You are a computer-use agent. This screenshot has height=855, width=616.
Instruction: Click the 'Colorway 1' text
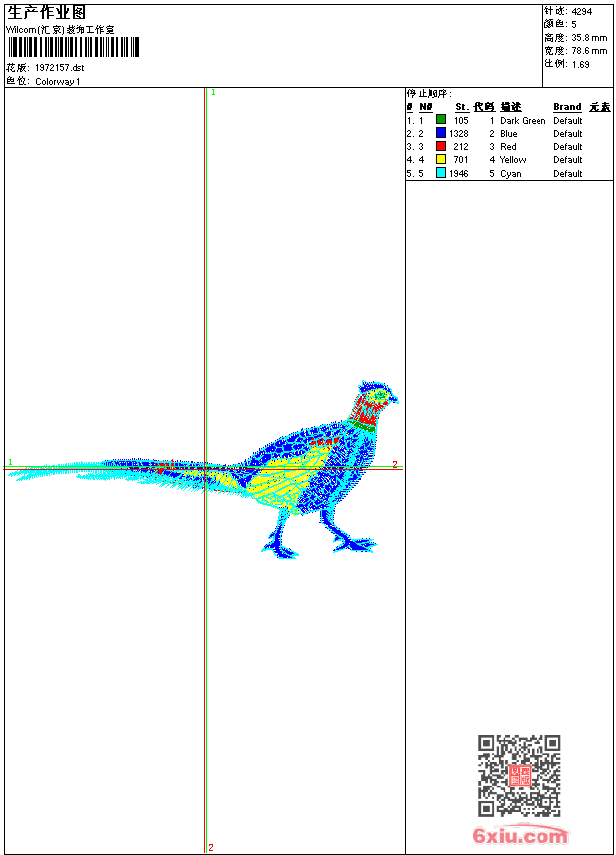[x=58, y=82]
